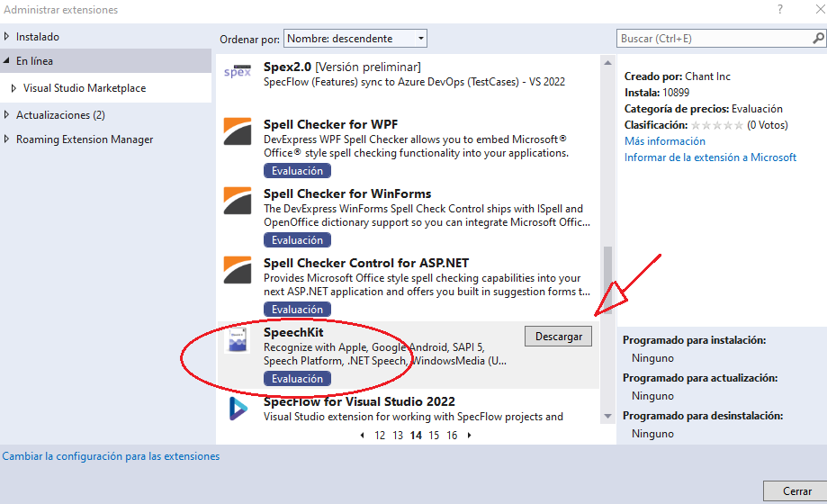Download the SpeechKit extension with Descargar
Image resolution: width=827 pixels, height=504 pixels.
pyautogui.click(x=559, y=337)
